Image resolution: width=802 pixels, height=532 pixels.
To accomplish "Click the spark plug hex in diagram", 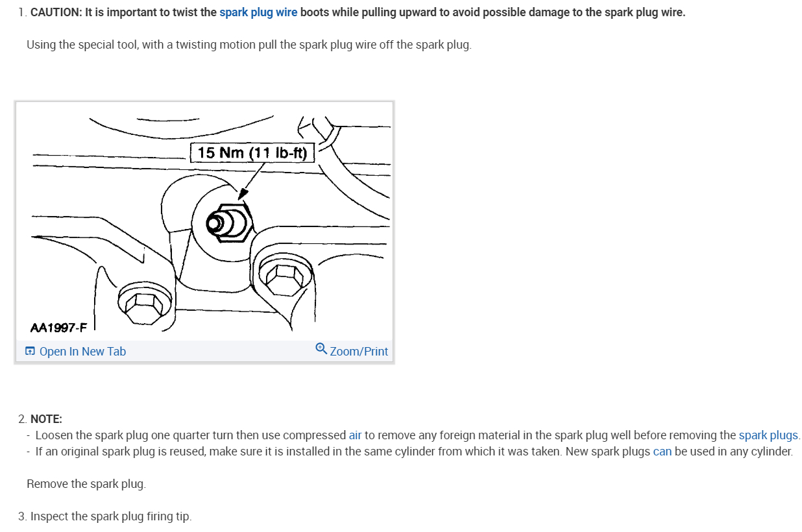I will point(232,221).
